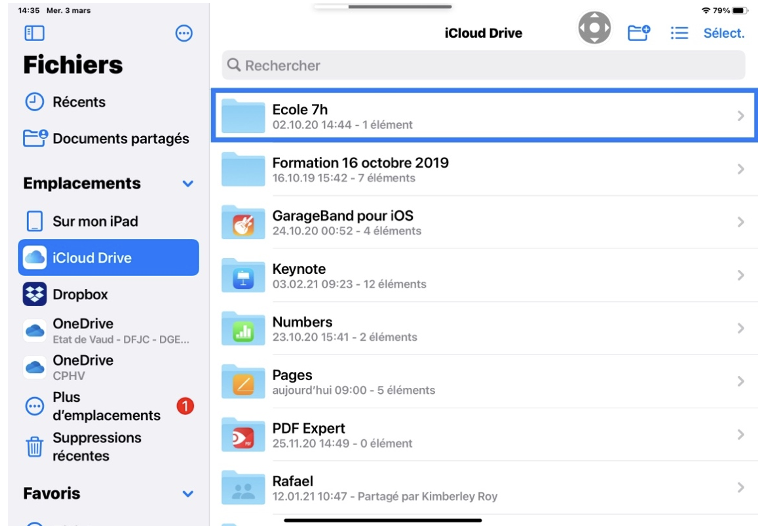Open OneDrive Etat de Vaud location
Screen dimensions: 768x526
(108, 331)
